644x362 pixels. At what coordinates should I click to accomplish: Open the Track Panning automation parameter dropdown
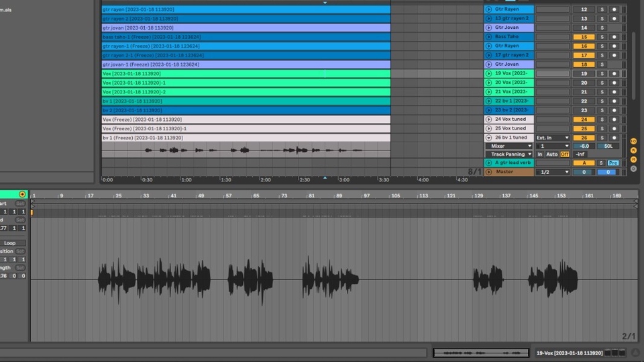click(509, 154)
